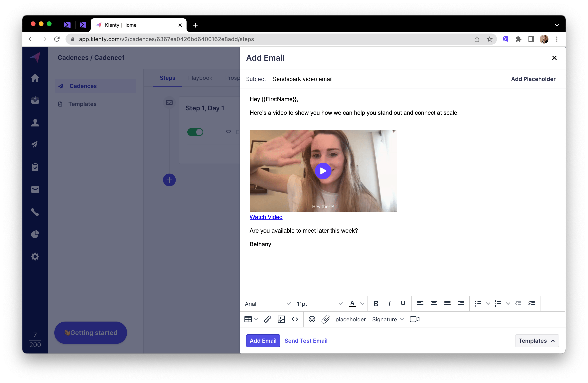
Task: Open the 11pt font size dropdown
Action: (x=319, y=304)
